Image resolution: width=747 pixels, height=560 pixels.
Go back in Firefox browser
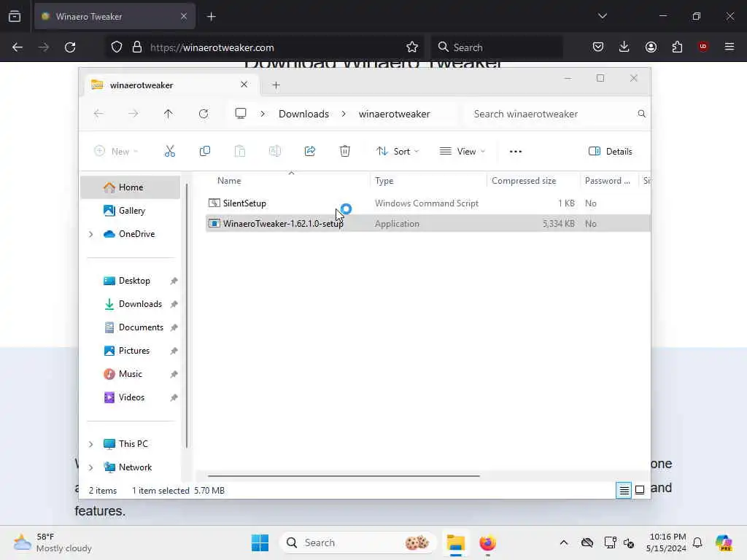click(x=18, y=47)
